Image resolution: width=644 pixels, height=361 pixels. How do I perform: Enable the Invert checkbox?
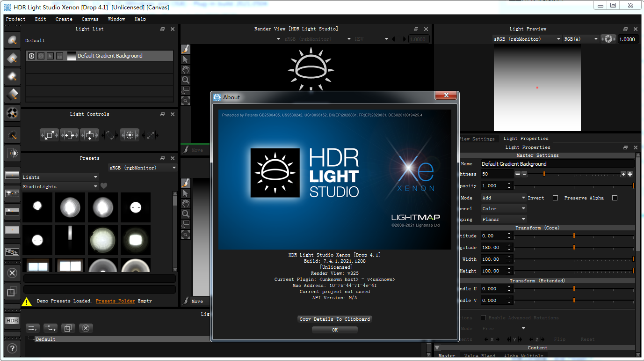[556, 197]
